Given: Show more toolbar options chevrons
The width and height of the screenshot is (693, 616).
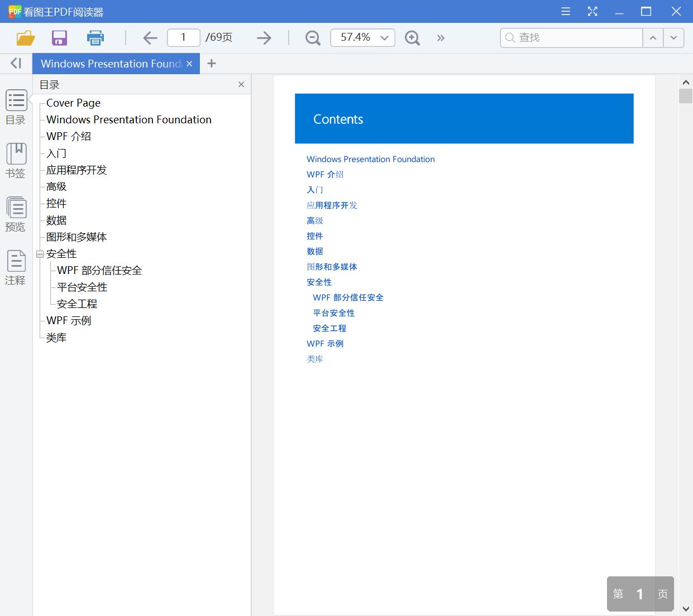Looking at the screenshot, I should click(441, 38).
